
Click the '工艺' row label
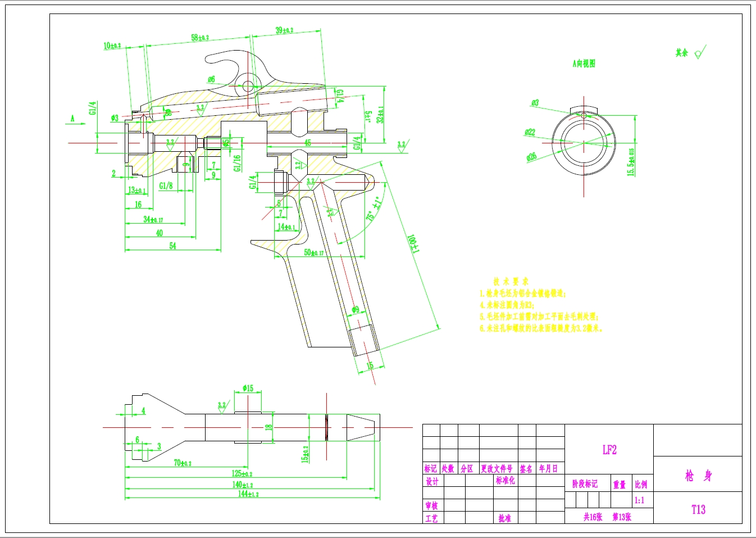431,518
